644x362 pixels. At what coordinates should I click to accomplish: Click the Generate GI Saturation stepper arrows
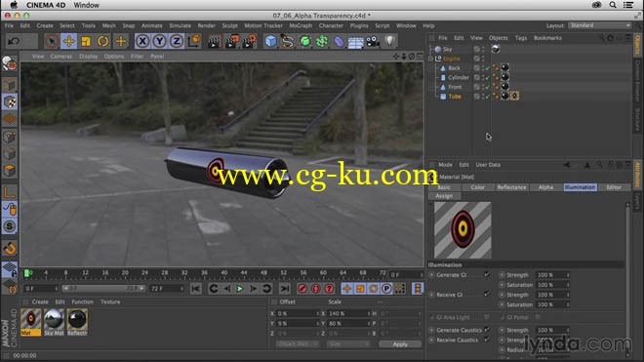pos(568,285)
